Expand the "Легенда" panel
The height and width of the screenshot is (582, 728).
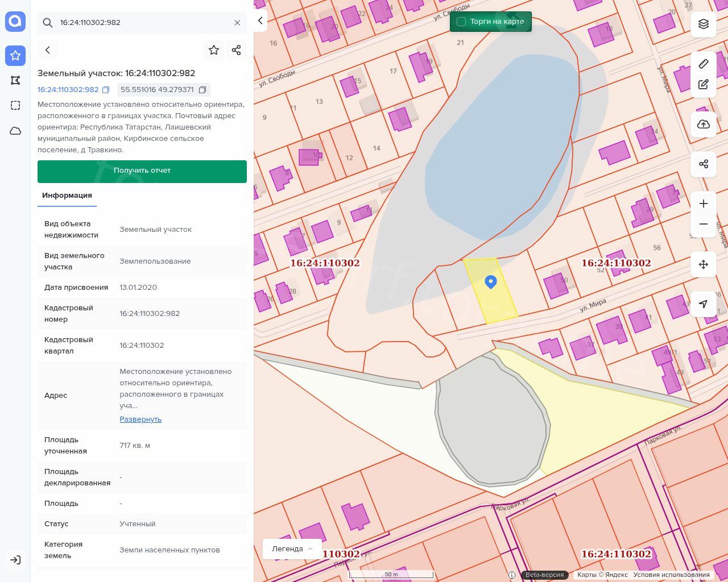coord(292,549)
